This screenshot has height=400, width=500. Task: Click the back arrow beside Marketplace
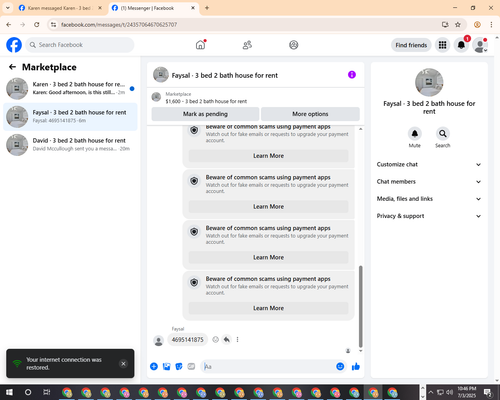click(x=12, y=67)
